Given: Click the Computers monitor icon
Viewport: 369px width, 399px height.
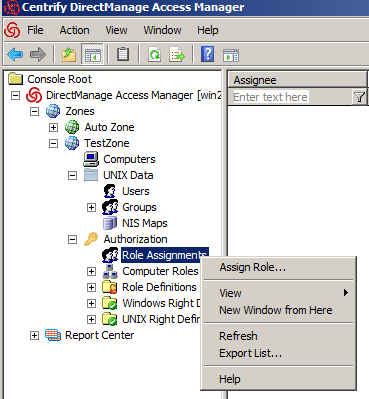Looking at the screenshot, I should pyautogui.click(x=91, y=159).
